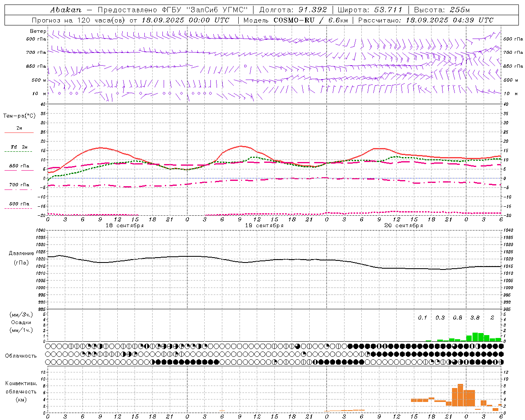Click the "Ветер" wind panel label

click(x=38, y=31)
